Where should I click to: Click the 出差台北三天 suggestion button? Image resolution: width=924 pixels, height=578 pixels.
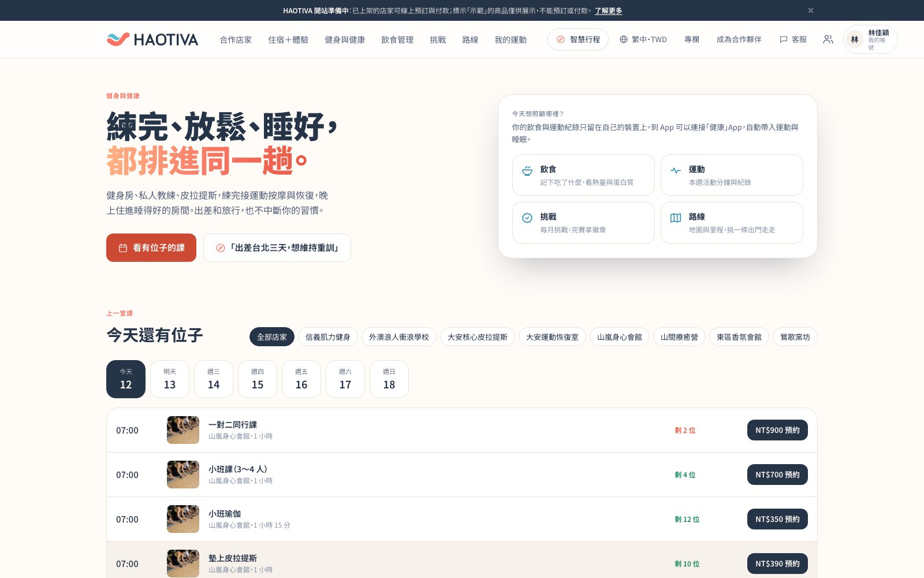pos(277,247)
